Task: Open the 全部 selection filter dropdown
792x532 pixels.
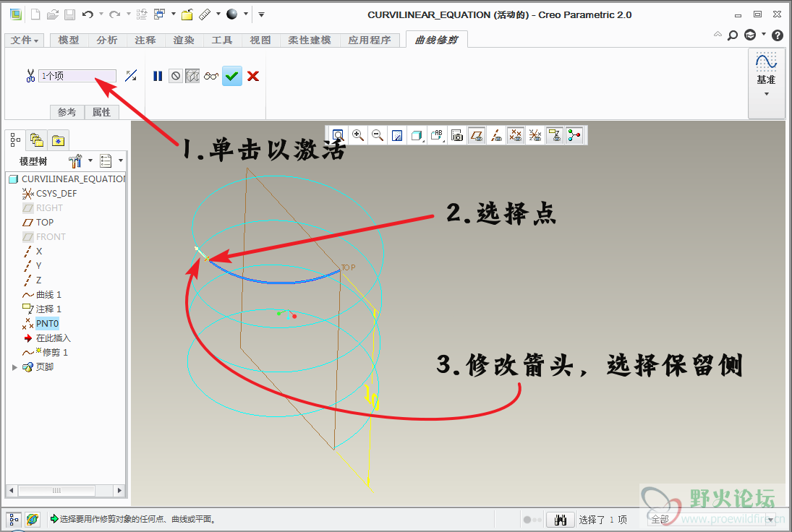Action: pos(771,520)
